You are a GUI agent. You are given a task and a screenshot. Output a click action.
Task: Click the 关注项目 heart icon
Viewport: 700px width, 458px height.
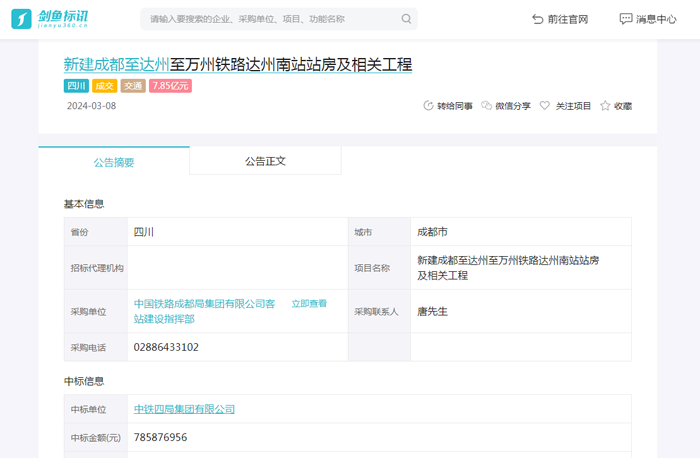click(x=545, y=106)
